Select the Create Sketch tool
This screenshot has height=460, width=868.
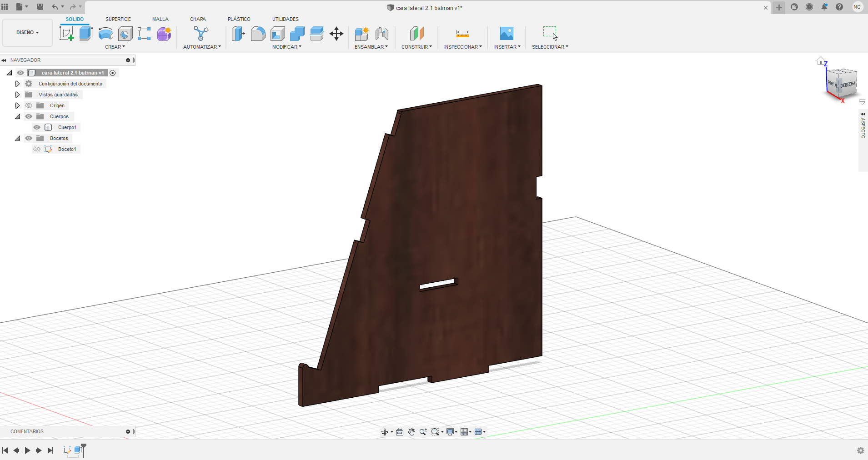point(67,34)
